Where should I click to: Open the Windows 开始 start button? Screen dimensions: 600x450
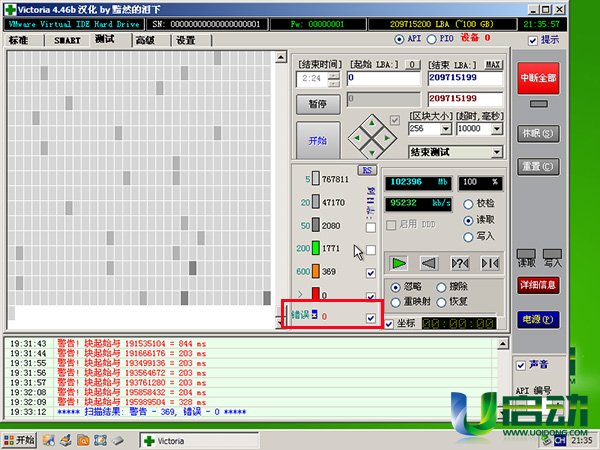click(19, 440)
